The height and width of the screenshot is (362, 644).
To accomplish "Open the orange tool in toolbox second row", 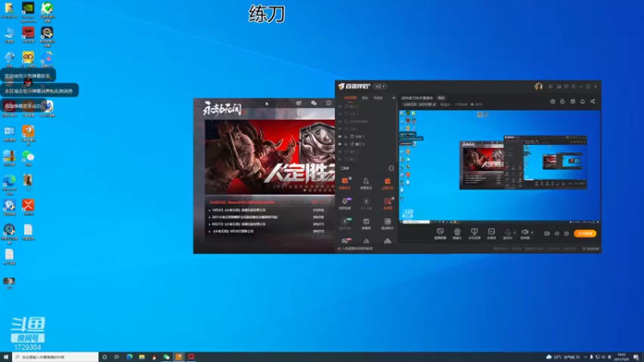I will click(x=387, y=204).
